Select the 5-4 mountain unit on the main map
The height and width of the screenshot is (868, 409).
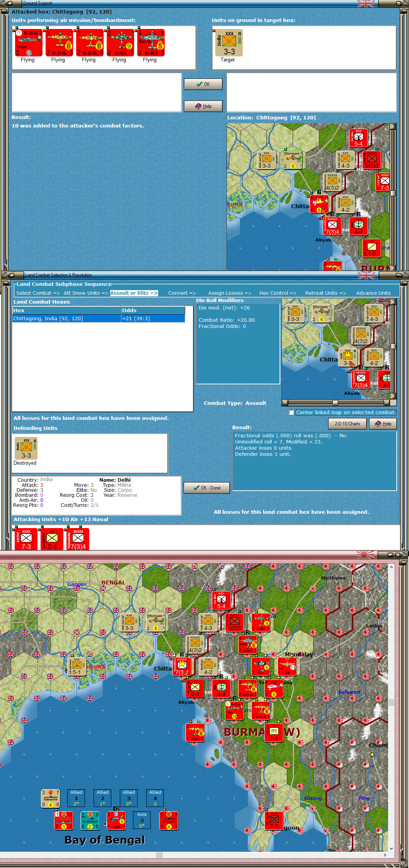221,600
